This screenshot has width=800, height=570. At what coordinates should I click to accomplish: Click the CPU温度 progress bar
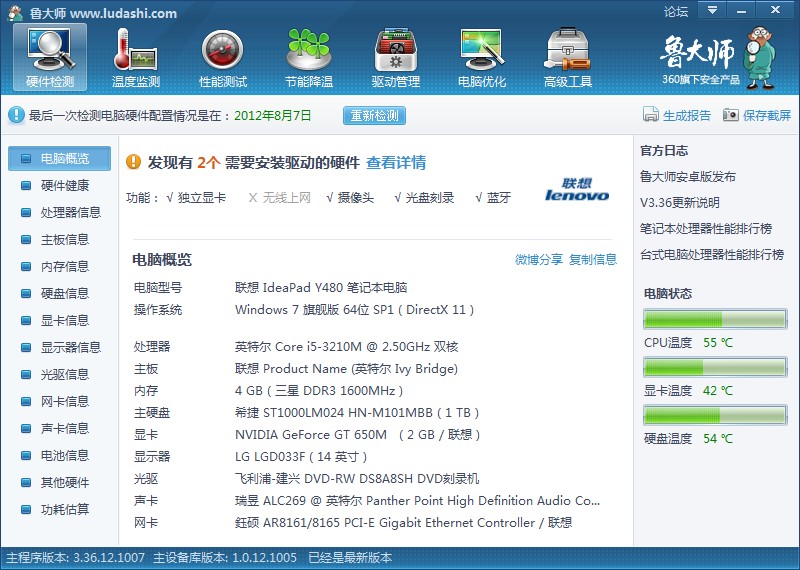point(715,319)
